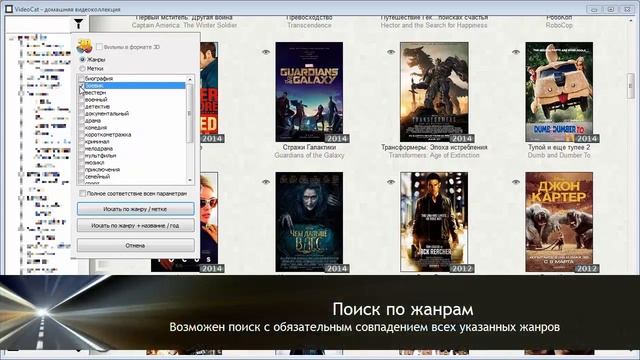Click 'Hector and the Search for Happiness' subtitle
640x360 pixels.
point(434,25)
